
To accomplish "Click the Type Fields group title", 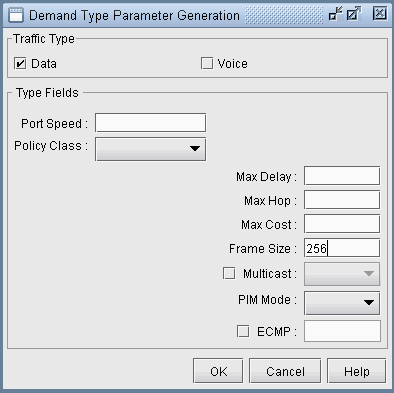I will click(47, 93).
